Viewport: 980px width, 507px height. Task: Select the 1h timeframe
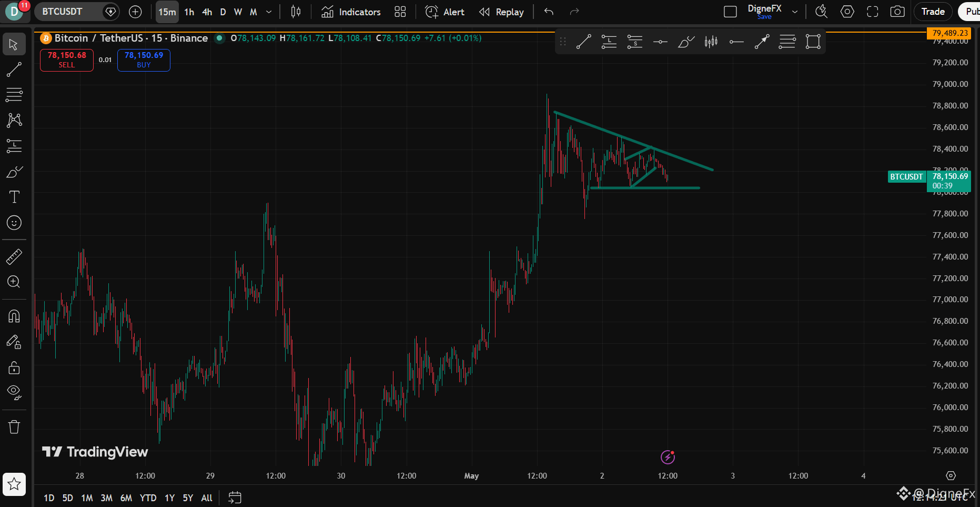tap(189, 12)
